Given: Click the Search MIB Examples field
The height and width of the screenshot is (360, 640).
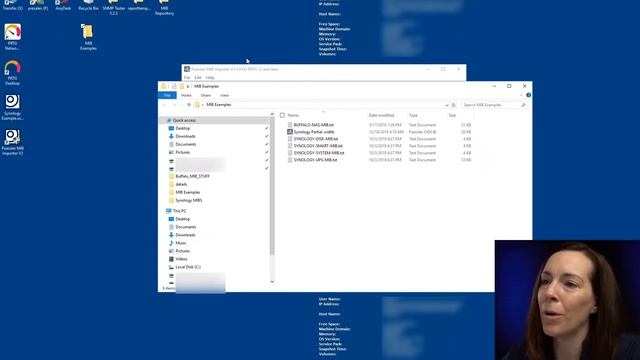Looking at the screenshot, I should [494, 105].
